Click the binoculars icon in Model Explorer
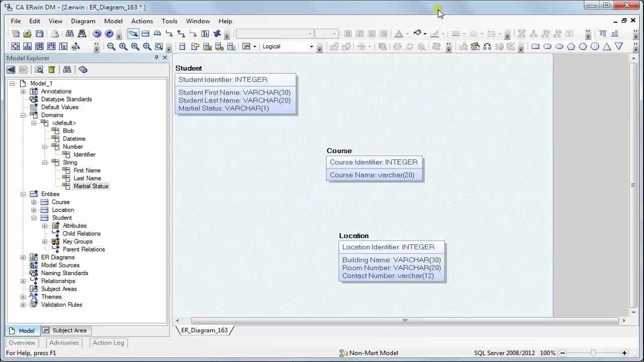The height and width of the screenshot is (362, 644). pos(67,70)
